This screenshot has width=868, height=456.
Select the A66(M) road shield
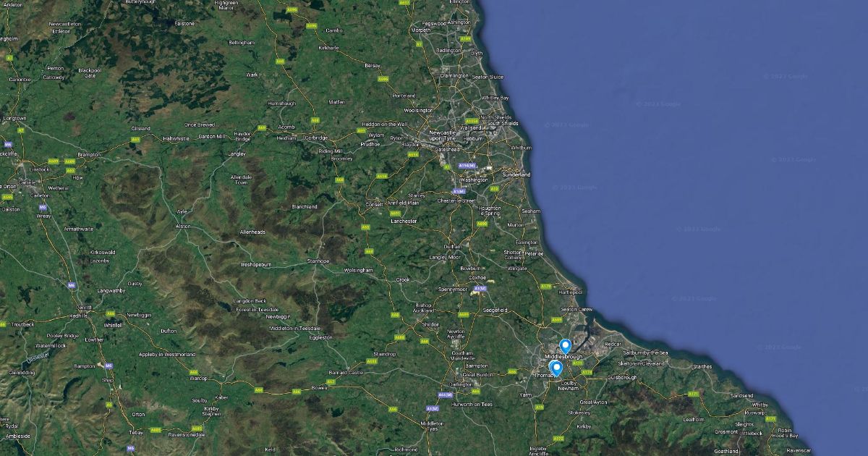445,394
